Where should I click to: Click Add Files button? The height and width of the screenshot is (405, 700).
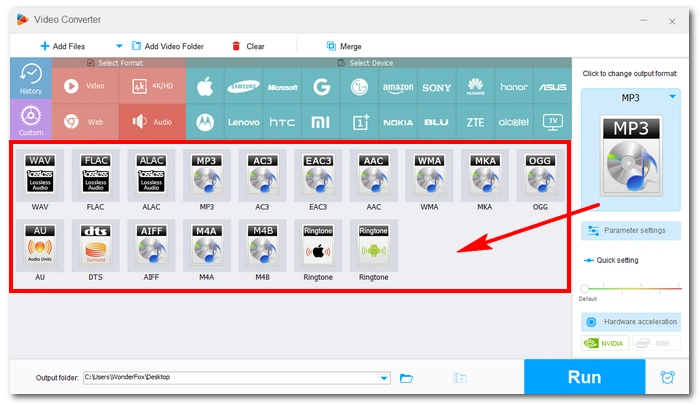62,46
